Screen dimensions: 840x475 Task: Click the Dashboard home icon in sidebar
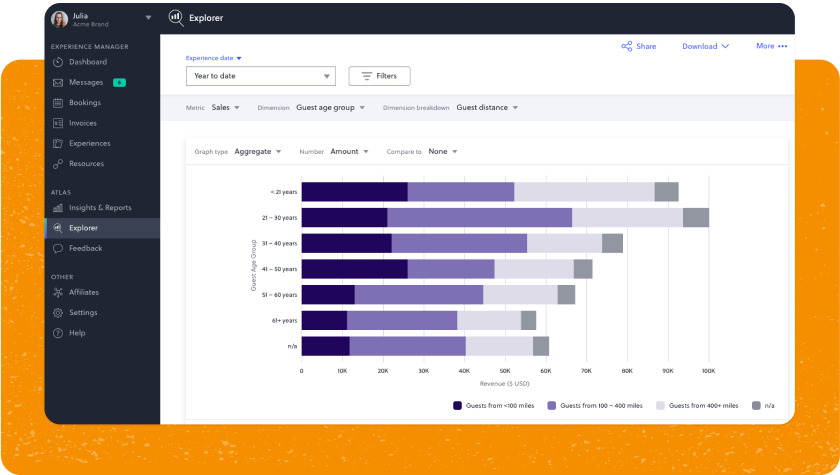(x=58, y=62)
